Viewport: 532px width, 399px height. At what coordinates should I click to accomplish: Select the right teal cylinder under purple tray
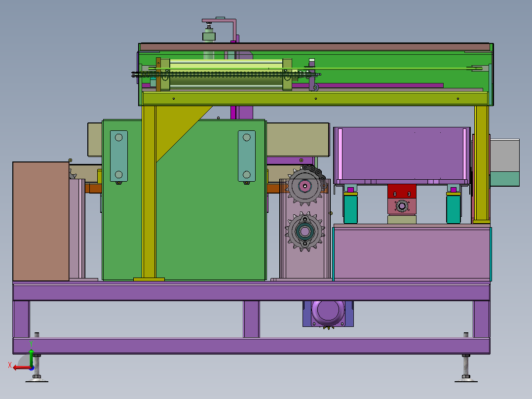(453, 208)
